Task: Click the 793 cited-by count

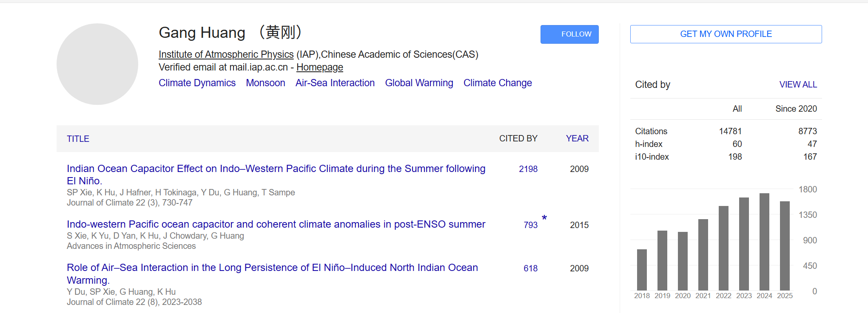Action: click(x=530, y=225)
